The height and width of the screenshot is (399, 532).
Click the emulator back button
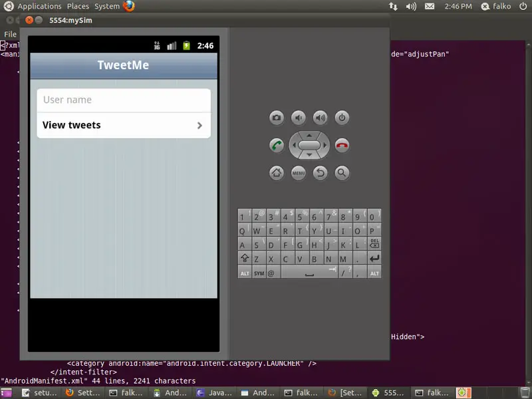320,173
